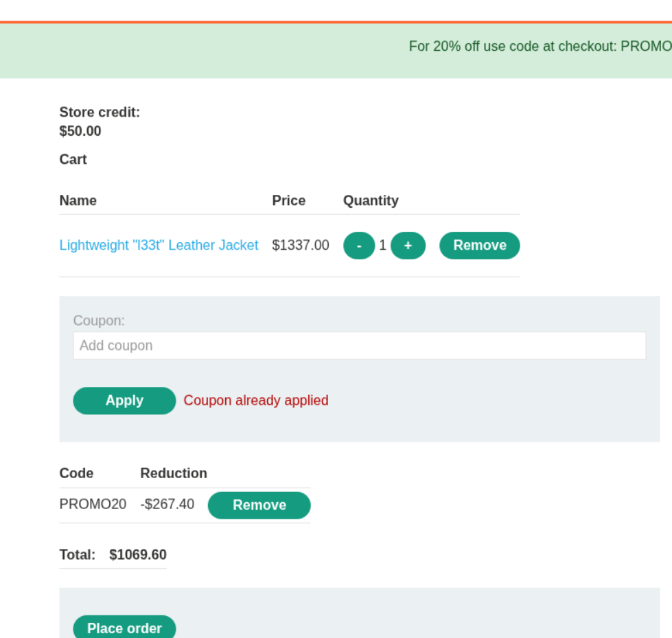Click the Quantity column header
Viewport: 672px width, 638px height.
371,201
